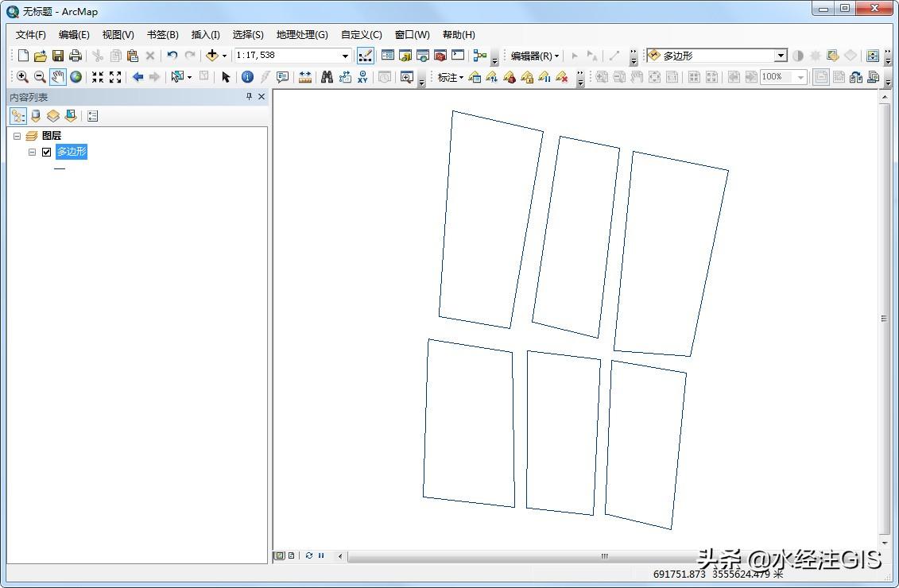Viewport: 899px width, 588px height.
Task: Open Select Features tool dropdown arrow
Action: click(x=189, y=77)
